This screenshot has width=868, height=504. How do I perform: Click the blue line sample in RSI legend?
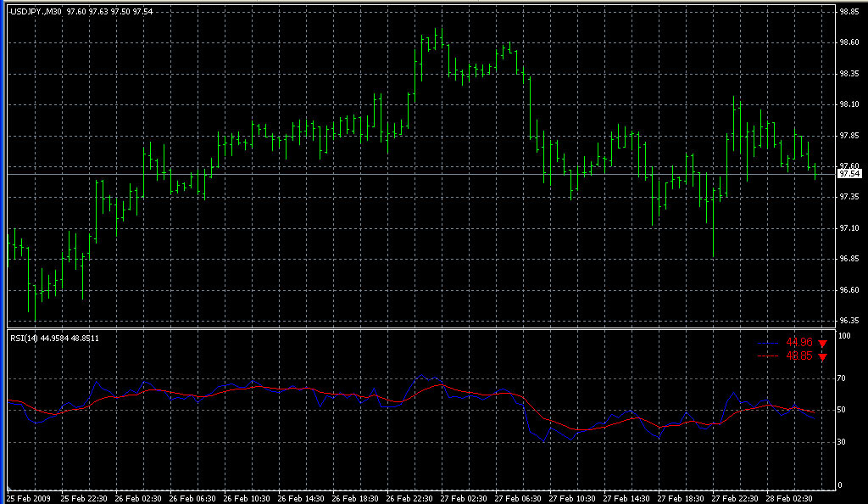pos(768,344)
